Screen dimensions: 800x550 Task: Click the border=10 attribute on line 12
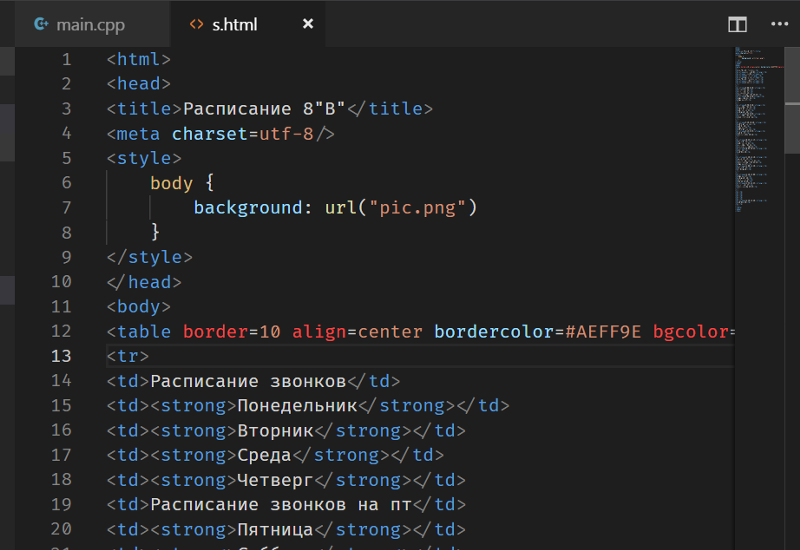(x=232, y=332)
